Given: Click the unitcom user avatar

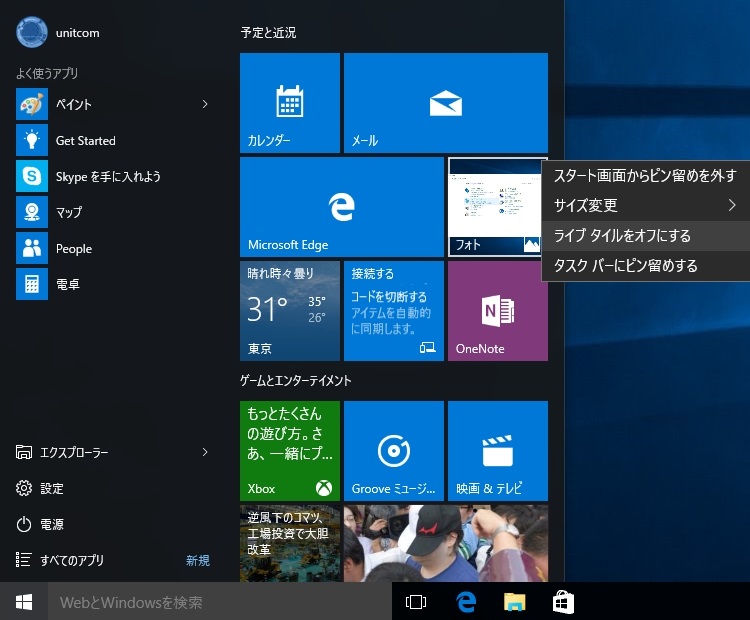Looking at the screenshot, I should (x=32, y=33).
